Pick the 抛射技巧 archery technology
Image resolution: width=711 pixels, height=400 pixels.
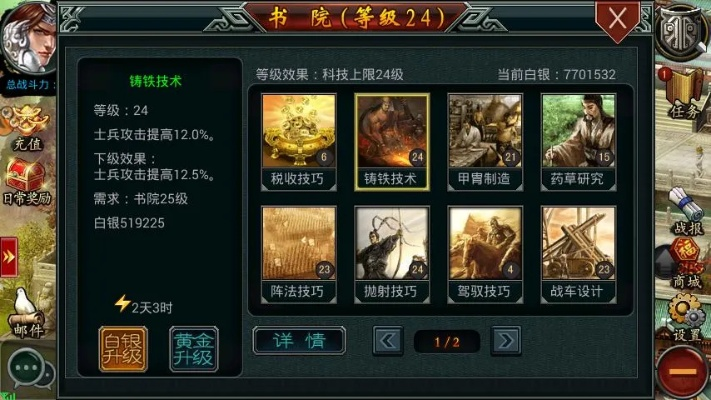pyautogui.click(x=392, y=254)
